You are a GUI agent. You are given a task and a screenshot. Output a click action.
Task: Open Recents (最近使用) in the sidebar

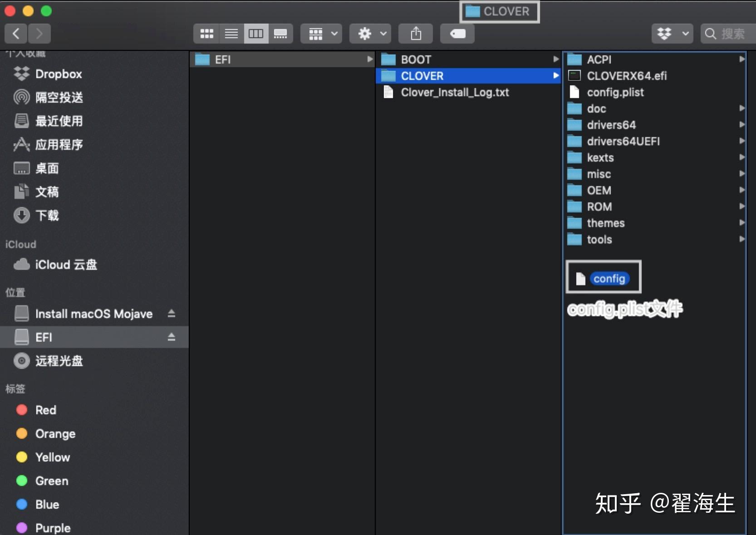pos(94,121)
